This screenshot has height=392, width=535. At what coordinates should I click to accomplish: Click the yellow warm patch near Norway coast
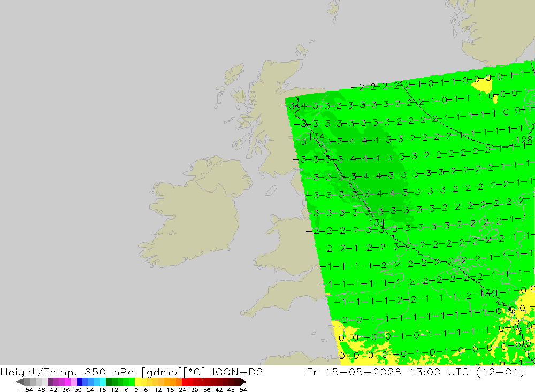[x=482, y=84]
